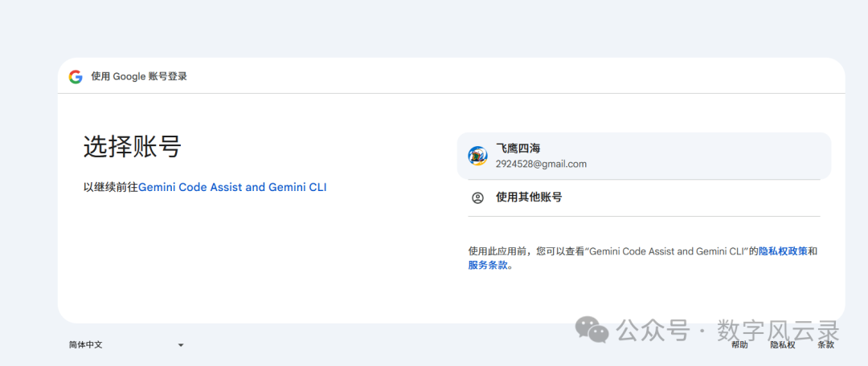
Task: Click the person icon beside 使用其他账号
Action: (477, 197)
